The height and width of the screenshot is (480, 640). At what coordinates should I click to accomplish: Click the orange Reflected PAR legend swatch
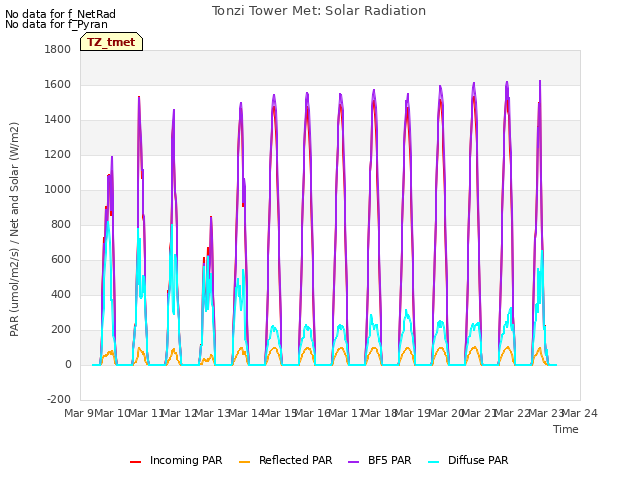pyautogui.click(x=244, y=462)
